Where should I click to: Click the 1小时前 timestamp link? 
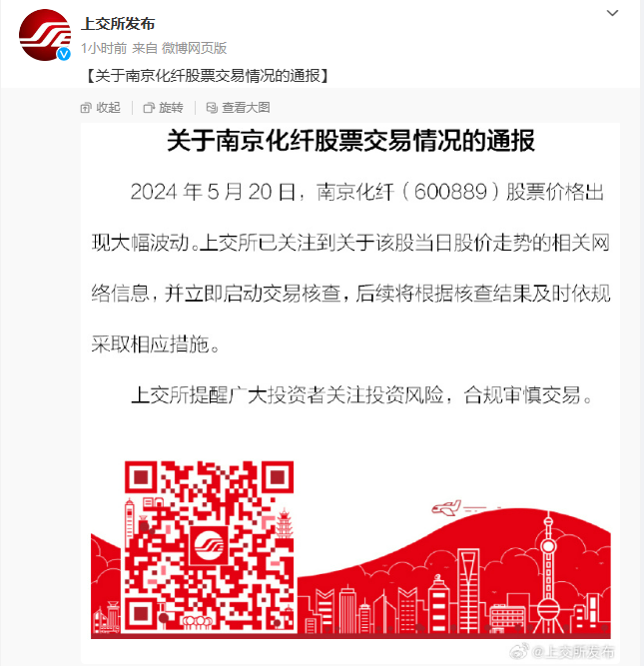click(104, 48)
